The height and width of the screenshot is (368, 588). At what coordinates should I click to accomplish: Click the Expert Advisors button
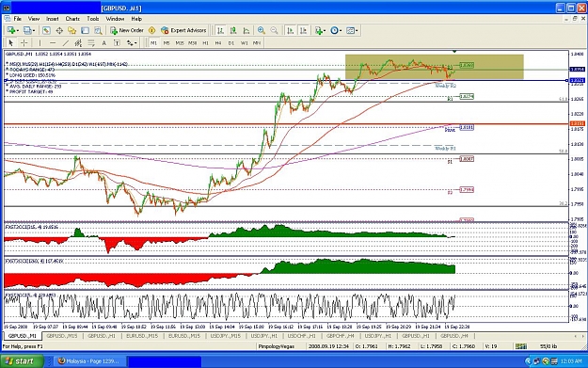click(183, 30)
